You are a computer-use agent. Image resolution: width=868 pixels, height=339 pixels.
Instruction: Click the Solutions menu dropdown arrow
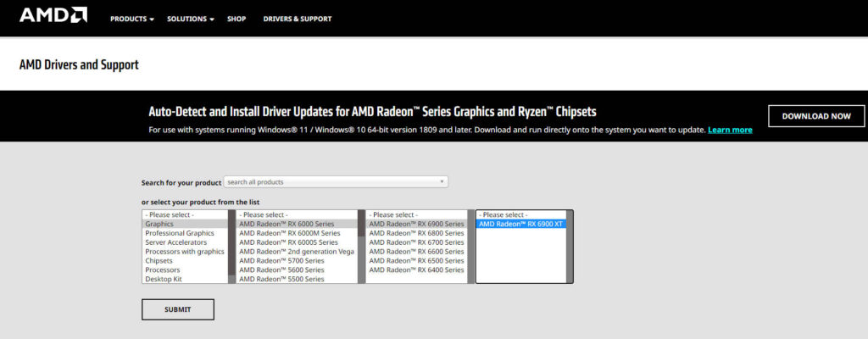click(x=211, y=19)
